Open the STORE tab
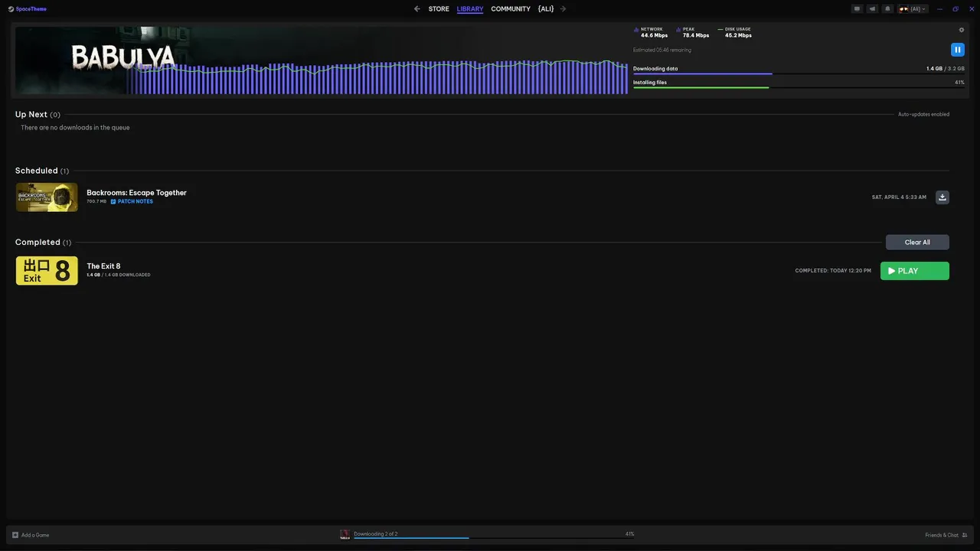 [439, 9]
